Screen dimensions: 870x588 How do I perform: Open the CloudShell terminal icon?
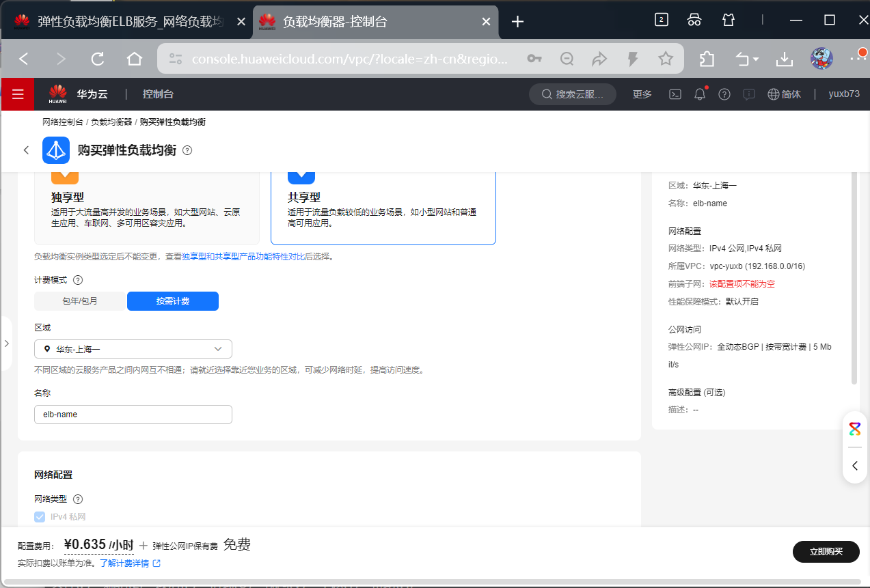(x=675, y=94)
